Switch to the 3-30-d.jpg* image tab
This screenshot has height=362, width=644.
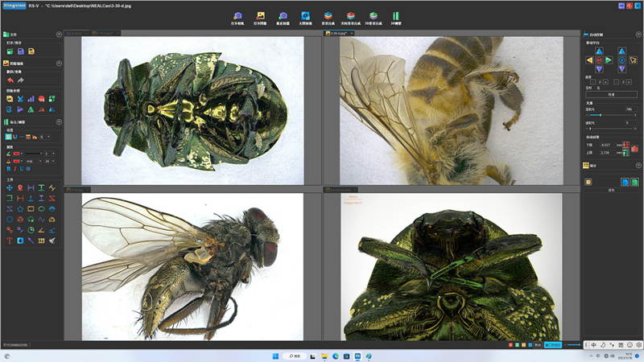tap(339, 33)
